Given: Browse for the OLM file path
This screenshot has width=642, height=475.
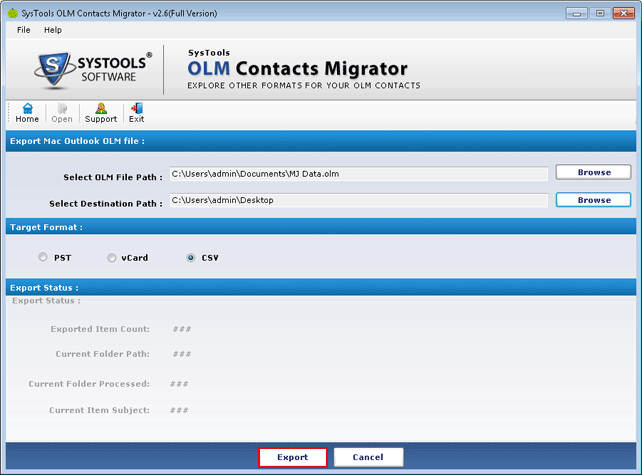Looking at the screenshot, I should 593,172.
